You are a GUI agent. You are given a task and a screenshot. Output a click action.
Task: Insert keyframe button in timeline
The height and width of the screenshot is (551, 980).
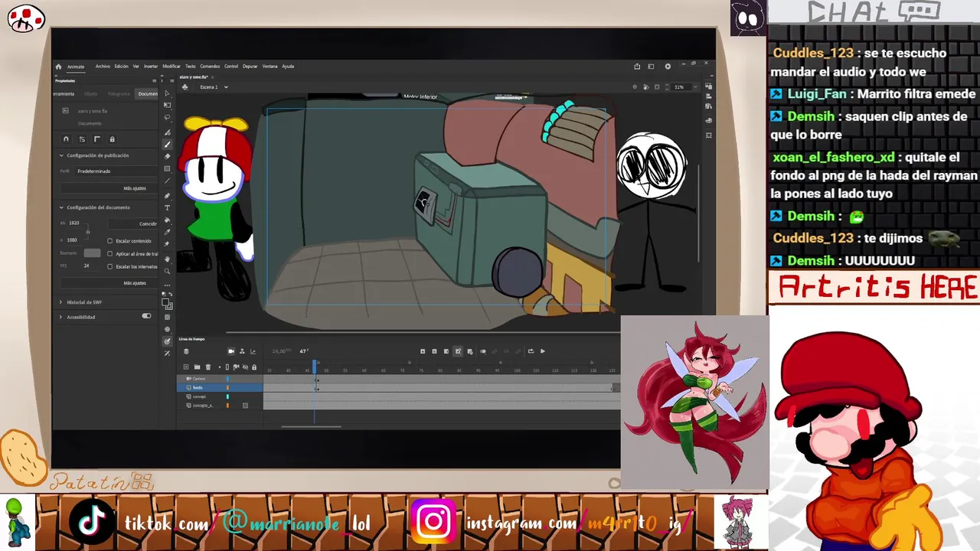423,351
